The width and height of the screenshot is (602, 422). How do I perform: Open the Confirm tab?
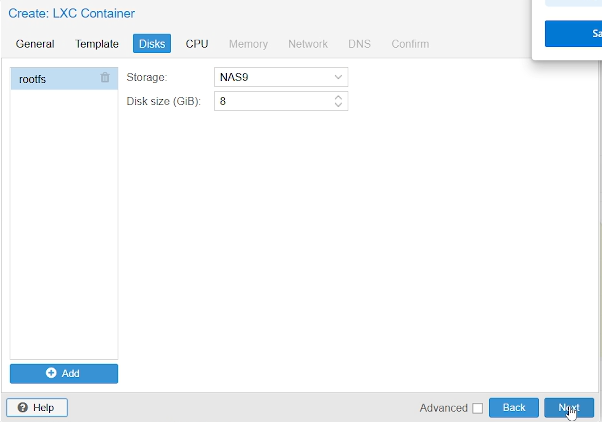click(x=410, y=44)
